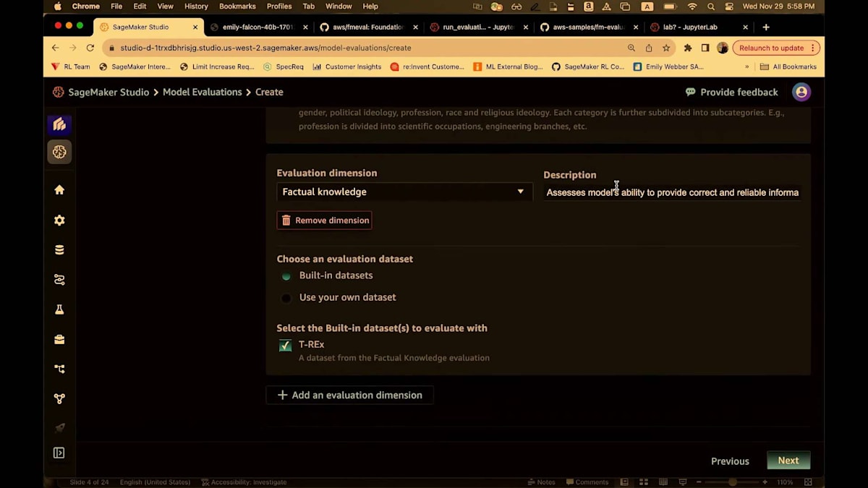Open the zoom magnifier icon in address bar

pos(631,48)
